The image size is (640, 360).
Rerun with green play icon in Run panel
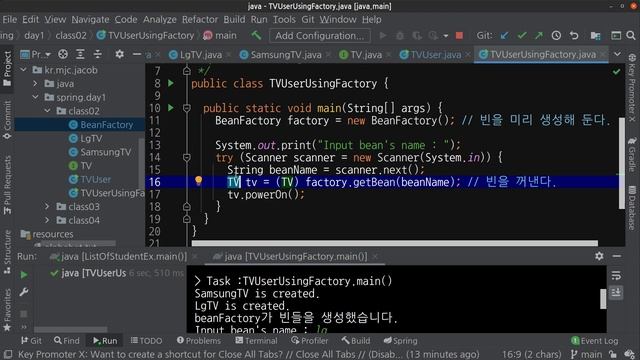tap(24, 275)
